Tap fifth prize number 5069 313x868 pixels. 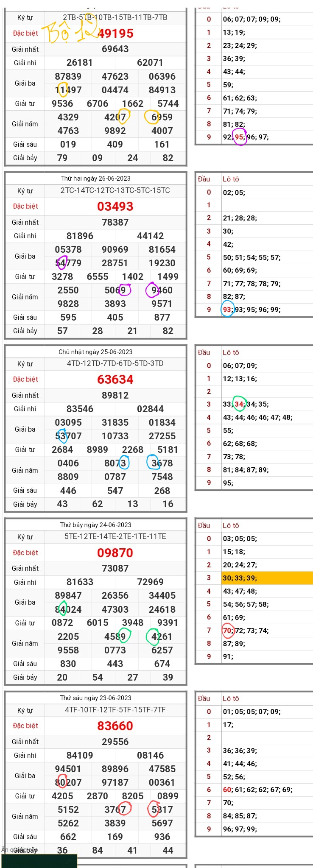point(115,290)
